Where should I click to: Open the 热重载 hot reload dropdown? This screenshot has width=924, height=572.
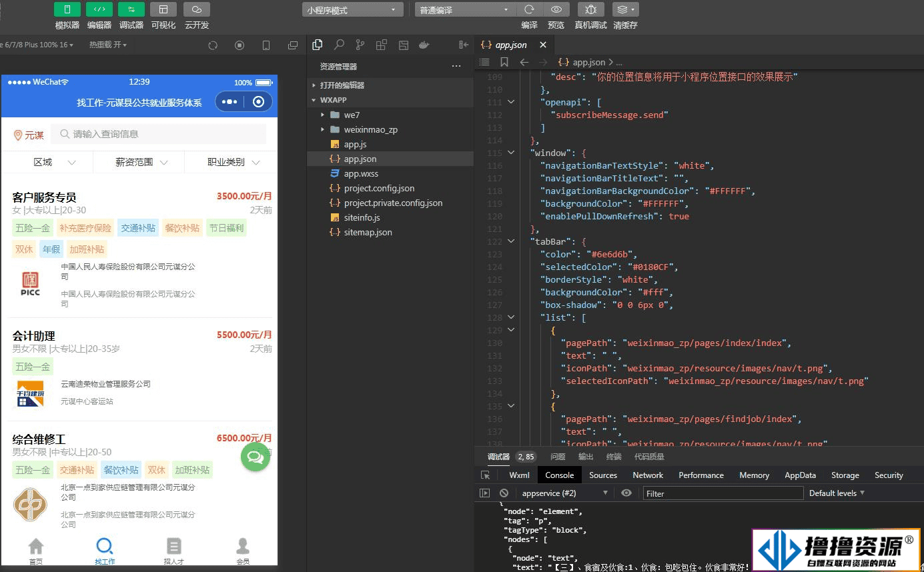[107, 45]
